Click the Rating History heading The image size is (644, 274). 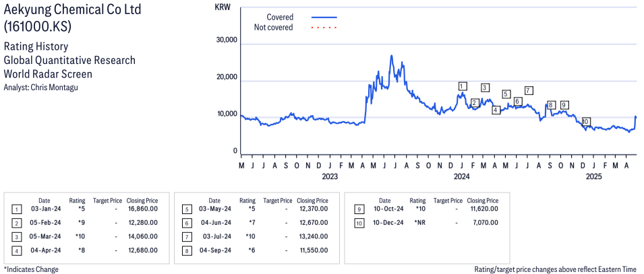pos(36,46)
